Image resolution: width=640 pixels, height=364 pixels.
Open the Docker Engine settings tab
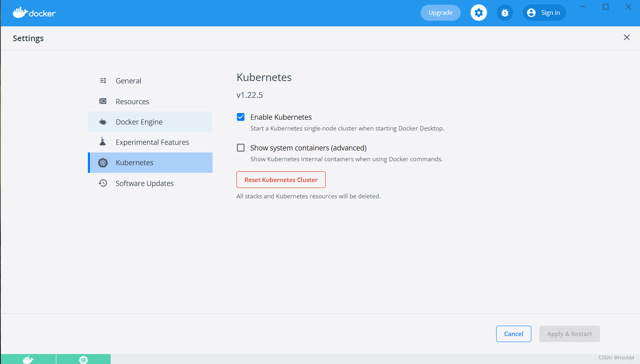point(150,122)
